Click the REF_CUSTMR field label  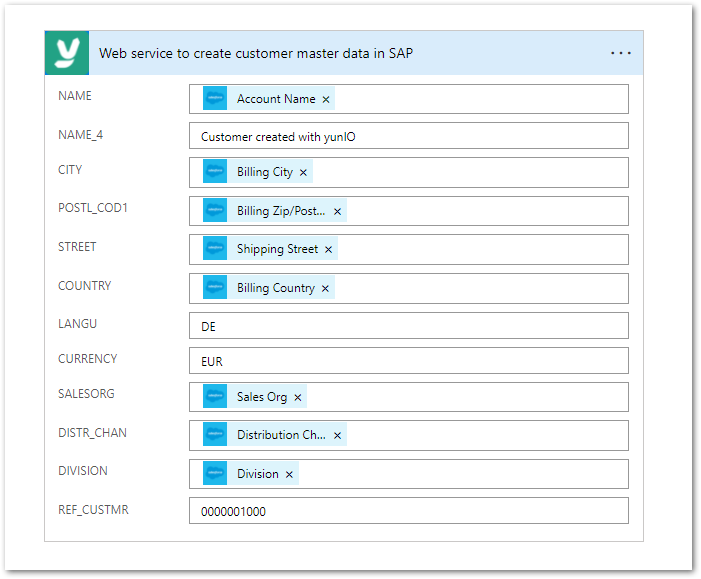(x=93, y=510)
